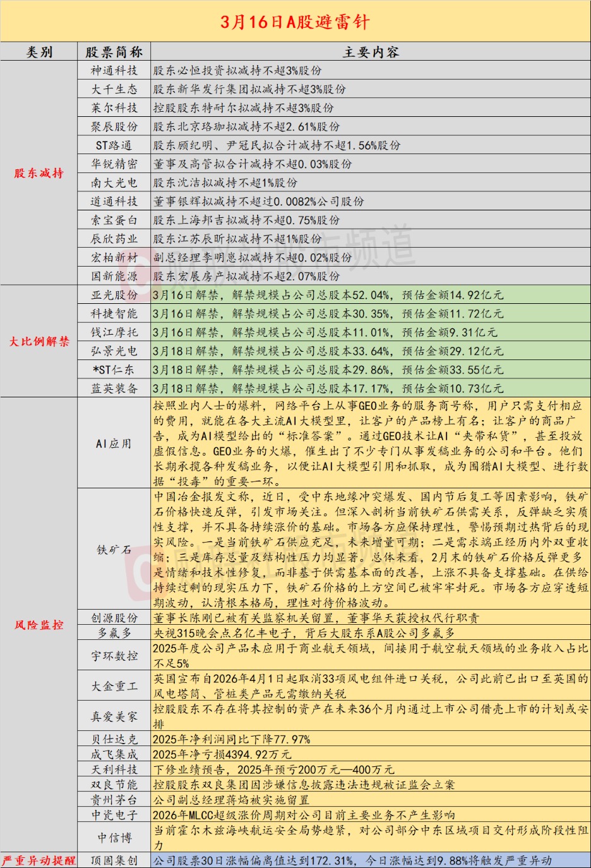
Task: Click '下修业绩预告' content cell
Action: [371, 769]
